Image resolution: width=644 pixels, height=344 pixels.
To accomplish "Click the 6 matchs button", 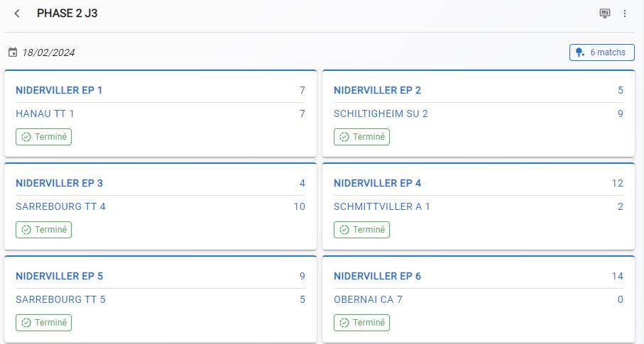I will (x=601, y=52).
